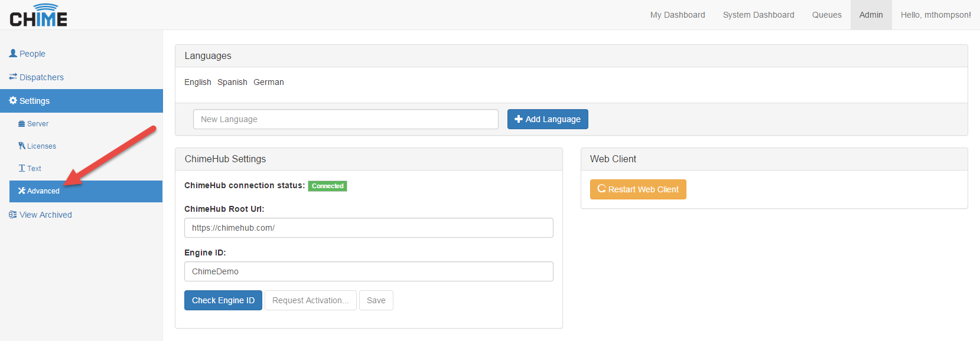Viewport: 980px width, 341px height.
Task: Click the English language entry
Action: 198,82
